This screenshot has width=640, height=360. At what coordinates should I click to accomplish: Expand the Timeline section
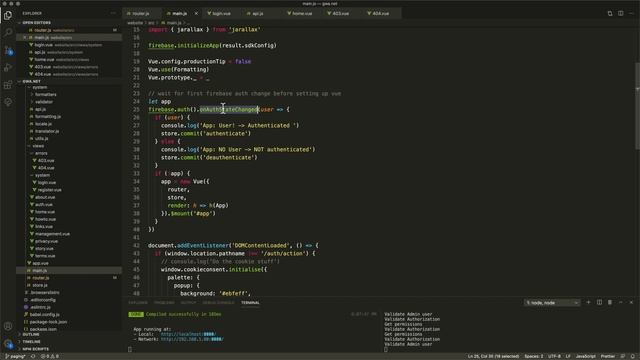click(31, 342)
